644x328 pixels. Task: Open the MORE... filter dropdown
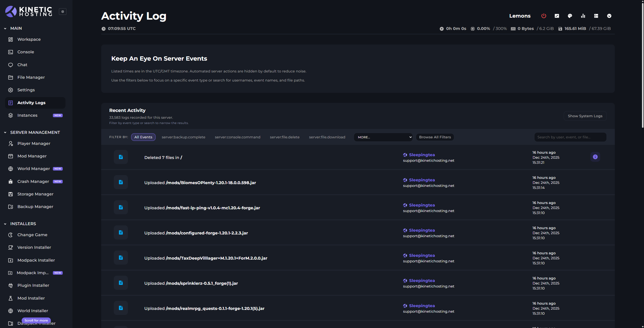click(383, 137)
